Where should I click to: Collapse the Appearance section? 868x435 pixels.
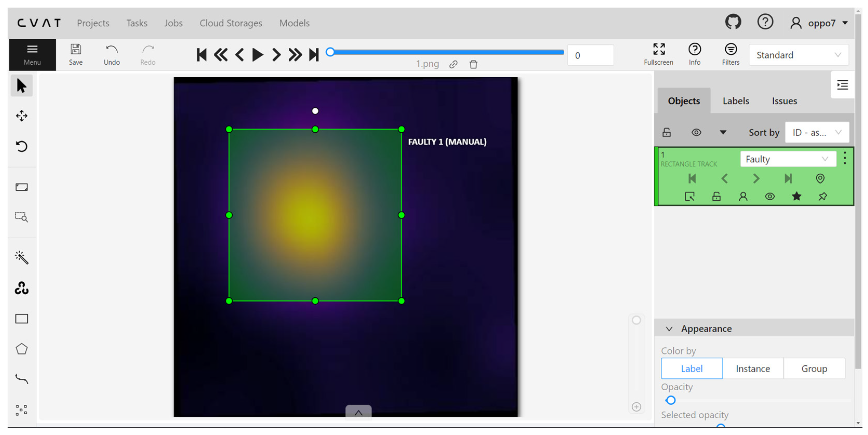[669, 329]
